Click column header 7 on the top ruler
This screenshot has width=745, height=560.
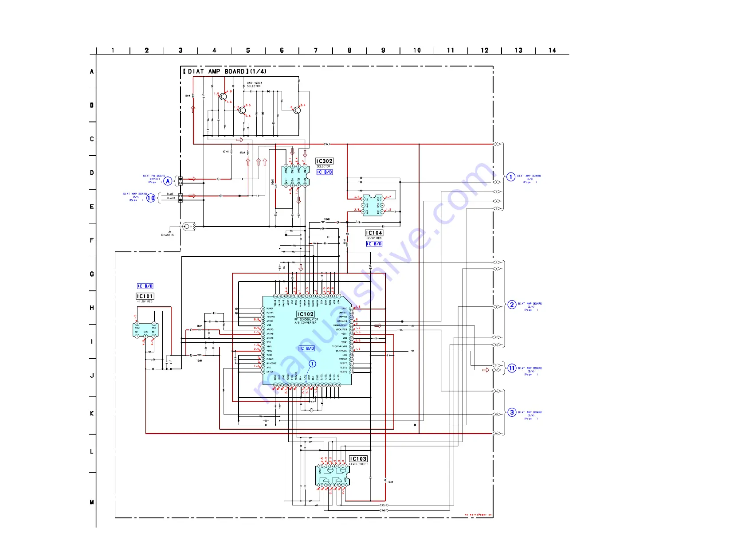316,50
